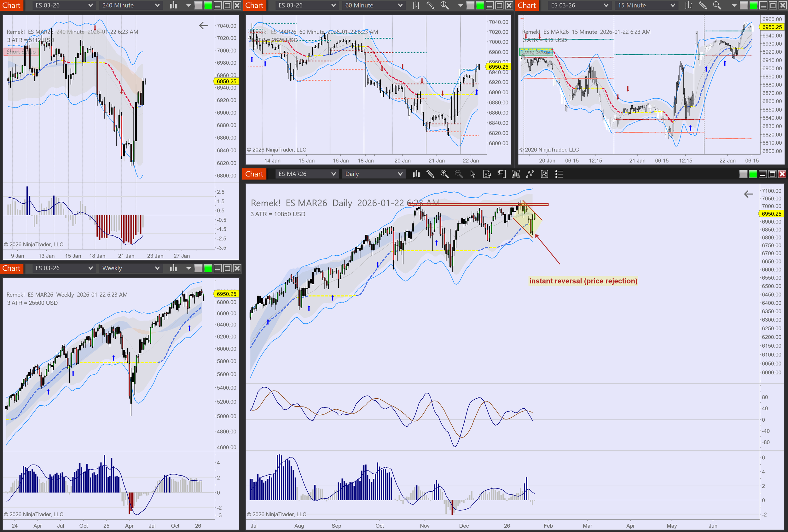Toggle green link button on Daily chart
The image size is (788, 532).
tap(753, 174)
